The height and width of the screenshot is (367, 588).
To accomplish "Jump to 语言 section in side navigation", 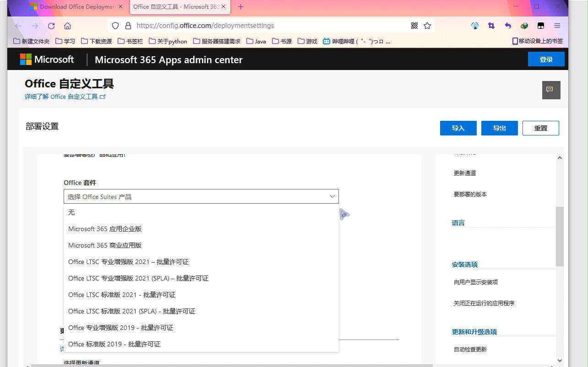I will click(x=458, y=222).
